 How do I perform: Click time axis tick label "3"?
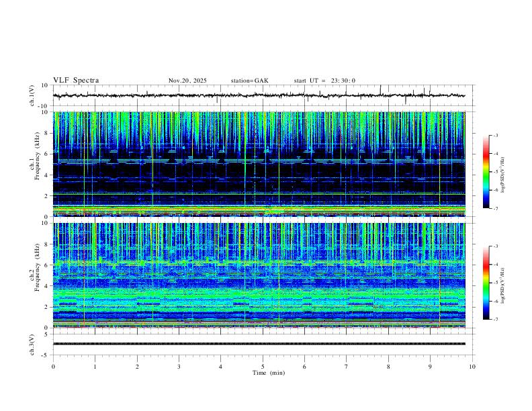click(x=179, y=367)
